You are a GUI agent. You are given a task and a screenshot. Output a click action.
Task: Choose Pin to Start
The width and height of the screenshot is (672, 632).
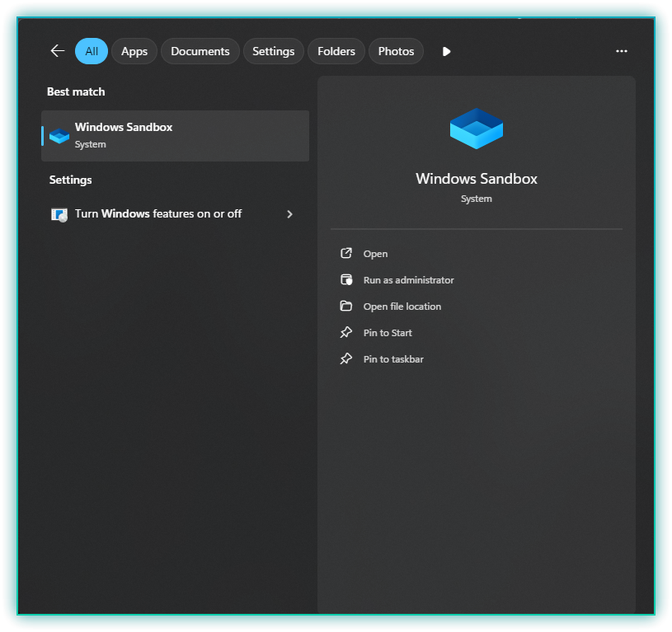(x=388, y=333)
